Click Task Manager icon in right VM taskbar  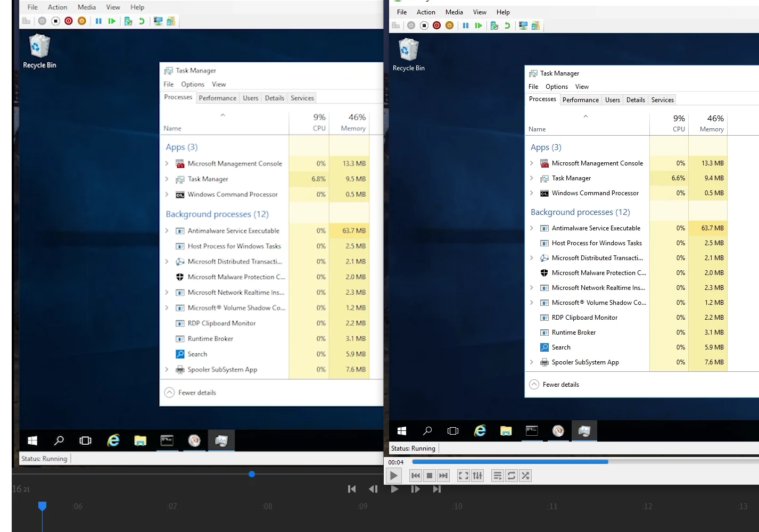(x=584, y=431)
